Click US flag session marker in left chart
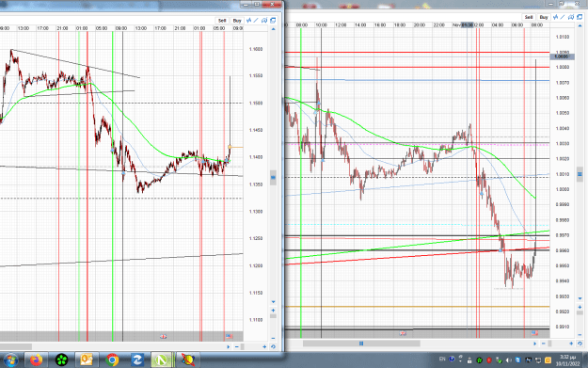This screenshot has height=368, width=588. 230,337
